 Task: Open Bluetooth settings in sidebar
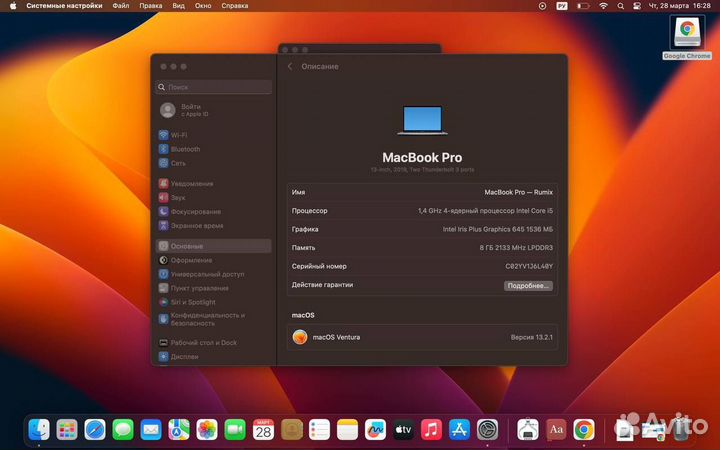coord(180,149)
